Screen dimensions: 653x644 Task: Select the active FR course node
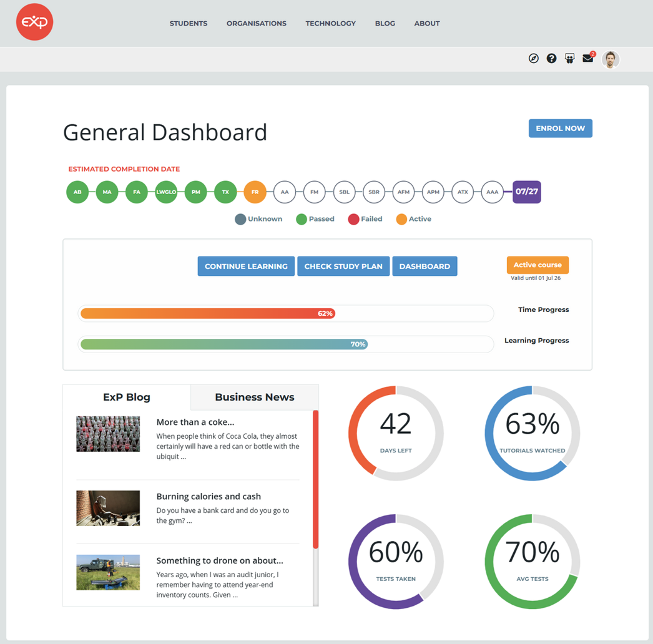pyautogui.click(x=255, y=192)
